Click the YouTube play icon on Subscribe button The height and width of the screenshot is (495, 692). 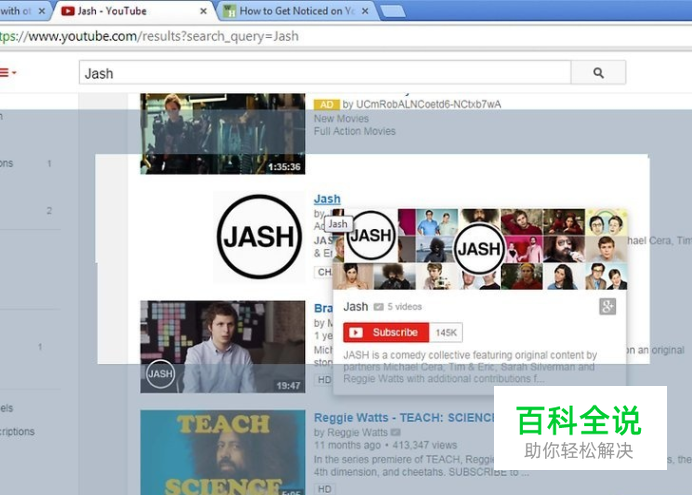(356, 332)
